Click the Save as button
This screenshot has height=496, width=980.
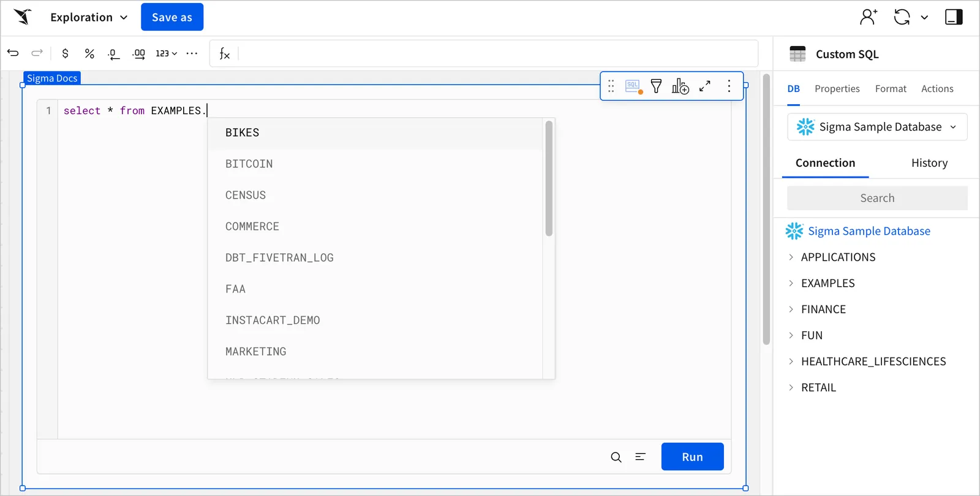point(172,17)
